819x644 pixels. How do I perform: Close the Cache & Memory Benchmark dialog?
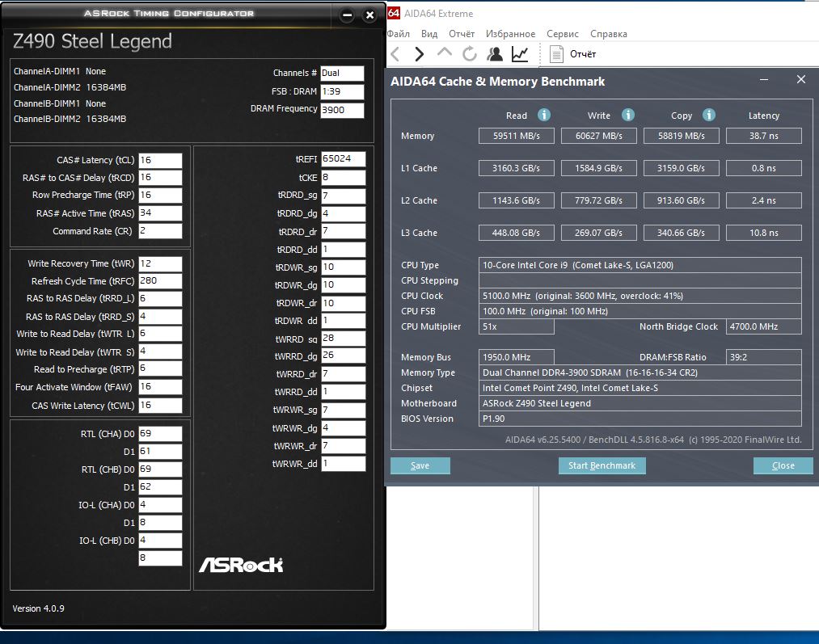[x=800, y=79]
